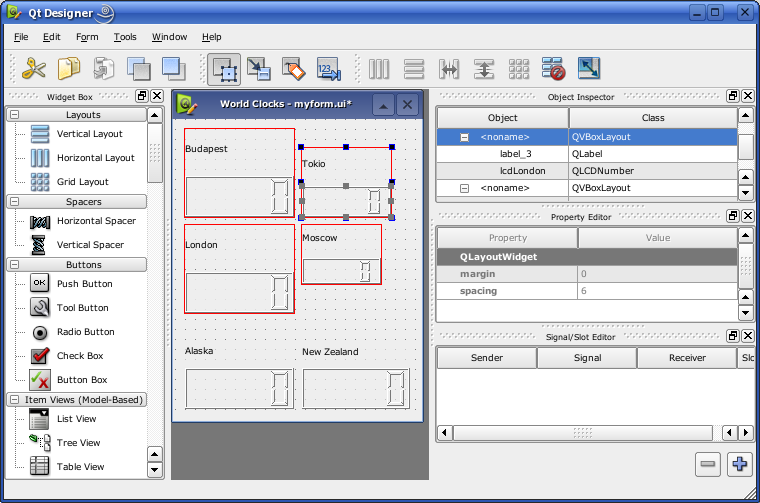
Task: Open the File menu
Action: [x=21, y=37]
